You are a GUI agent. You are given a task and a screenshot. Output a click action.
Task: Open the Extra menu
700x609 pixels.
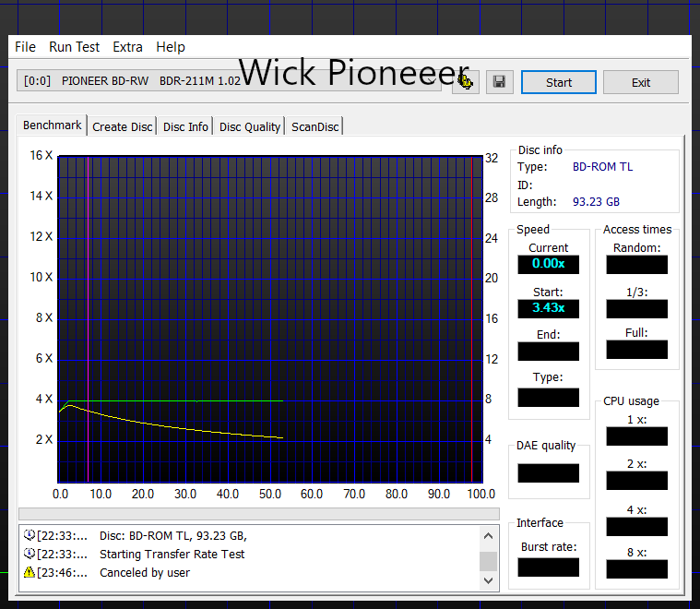(x=127, y=47)
